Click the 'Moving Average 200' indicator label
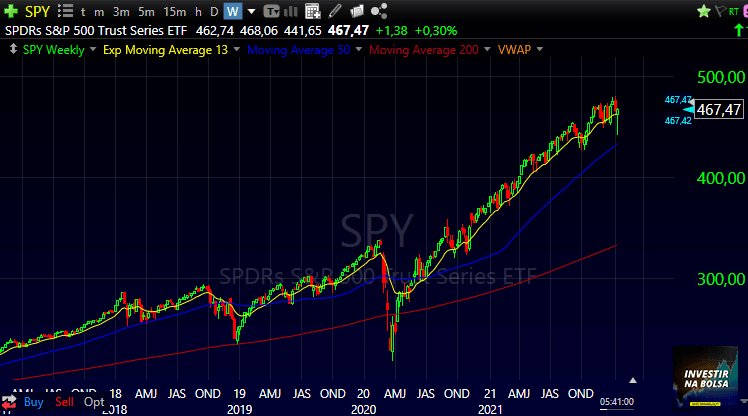This screenshot has height=416, width=748. coord(424,50)
